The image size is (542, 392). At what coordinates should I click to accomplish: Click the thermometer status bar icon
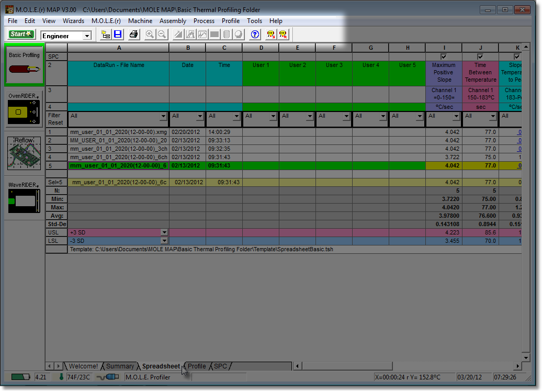coord(61,377)
